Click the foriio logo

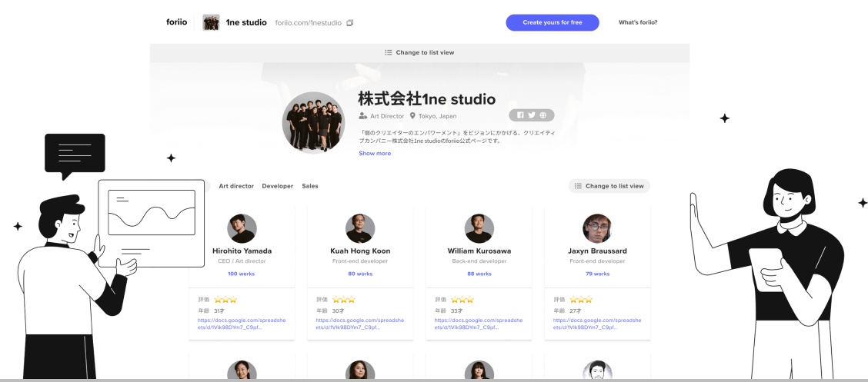[x=176, y=22]
